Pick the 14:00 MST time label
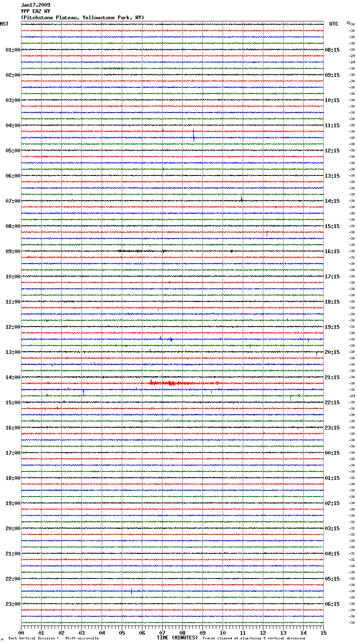357x644 pixels. pos(13,377)
